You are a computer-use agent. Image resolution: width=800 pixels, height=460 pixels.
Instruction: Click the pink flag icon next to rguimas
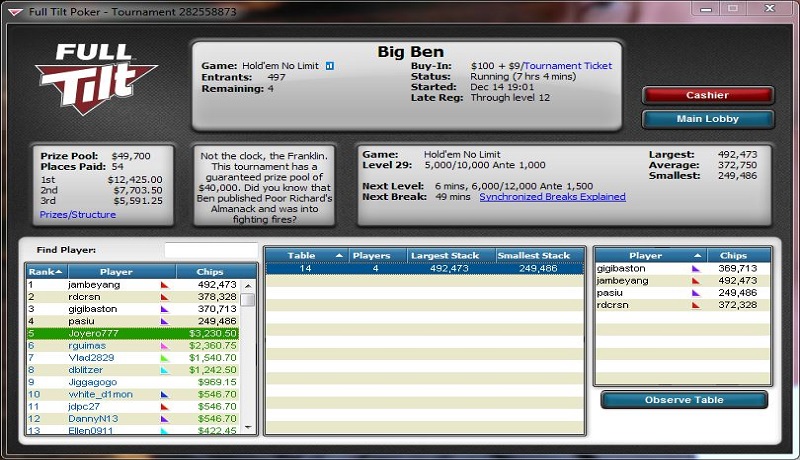[x=164, y=346]
